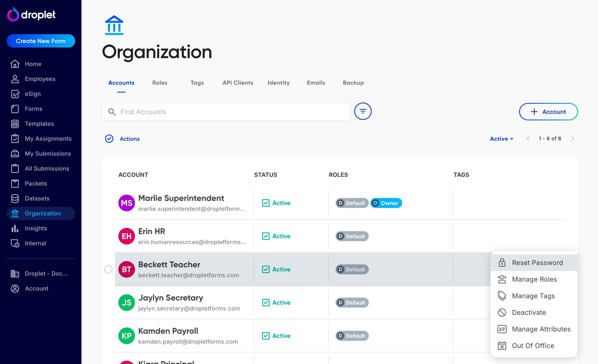Click the Owner role badge
598x364 pixels.
point(386,203)
